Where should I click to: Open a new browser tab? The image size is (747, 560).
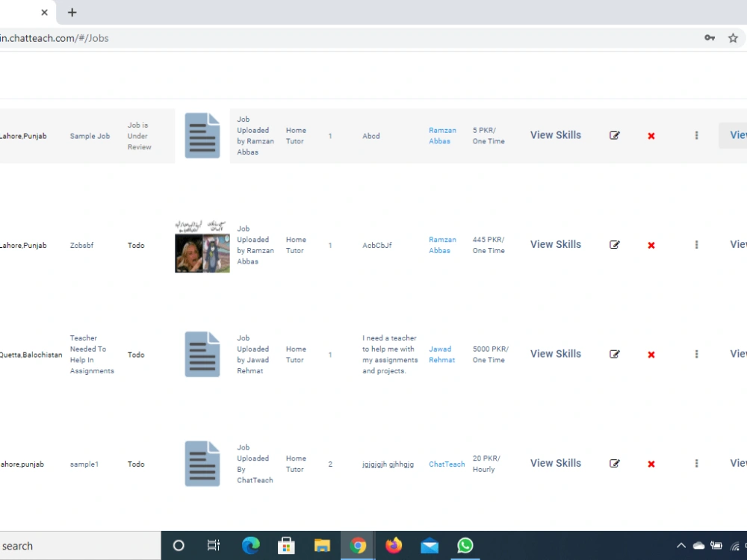(72, 12)
